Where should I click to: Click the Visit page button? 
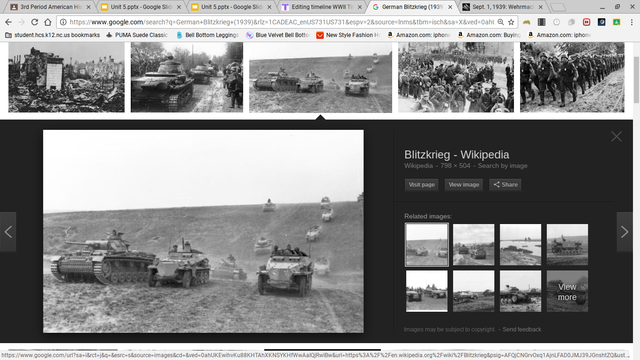(x=422, y=184)
